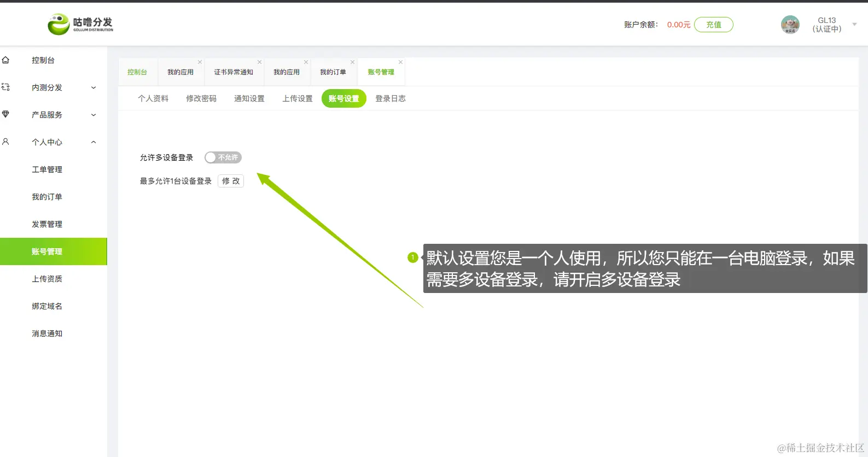Click the GL13 username text
Screen dimensions: 868x457
(x=826, y=20)
